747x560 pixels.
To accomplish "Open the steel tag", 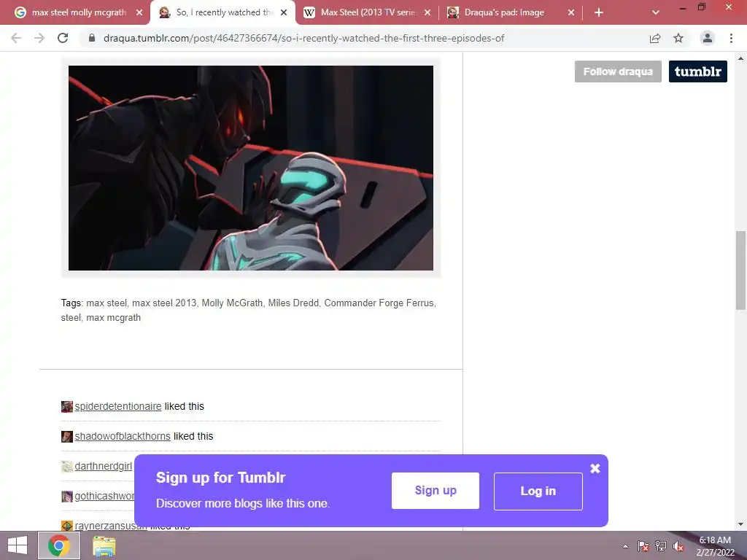I will (71, 318).
